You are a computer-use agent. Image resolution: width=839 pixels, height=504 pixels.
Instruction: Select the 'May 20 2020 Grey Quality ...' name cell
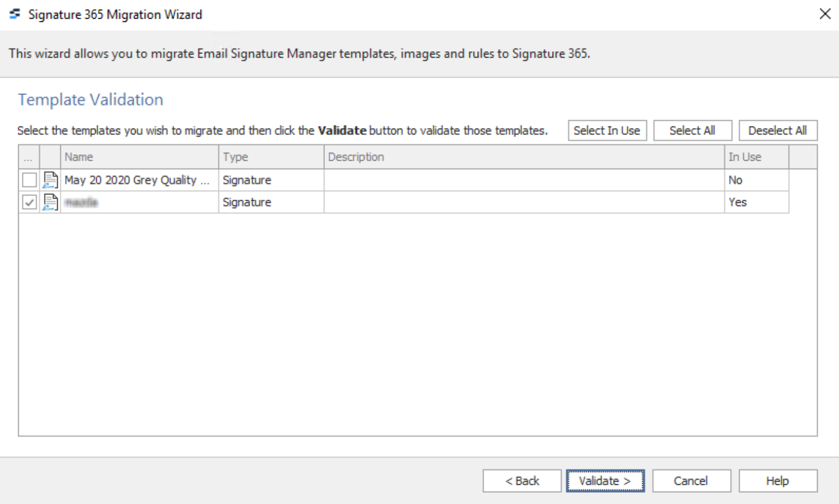139,180
